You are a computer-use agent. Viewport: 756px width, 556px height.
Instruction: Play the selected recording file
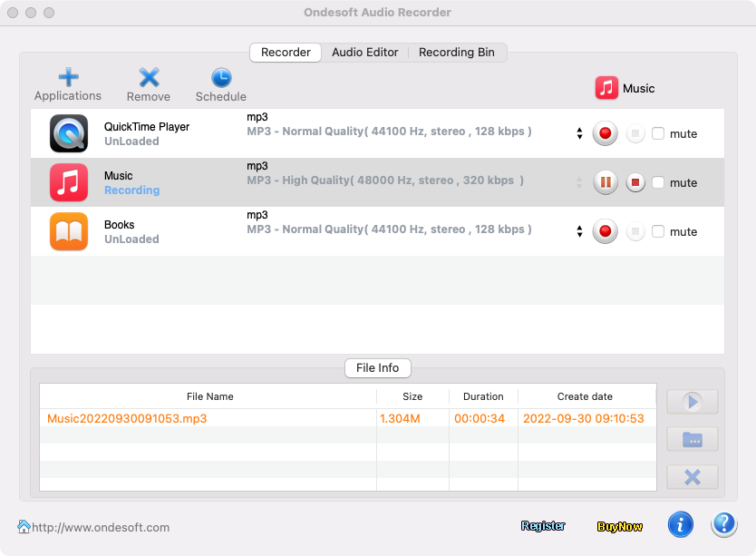[693, 402]
